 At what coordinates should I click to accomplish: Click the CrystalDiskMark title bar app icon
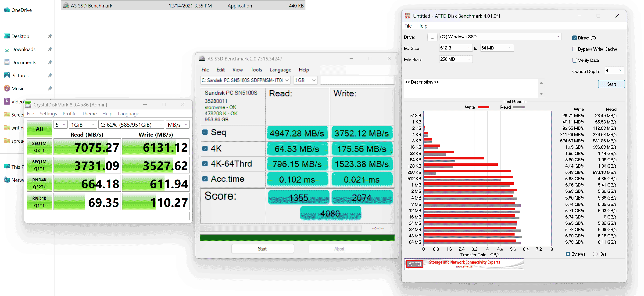point(28,104)
